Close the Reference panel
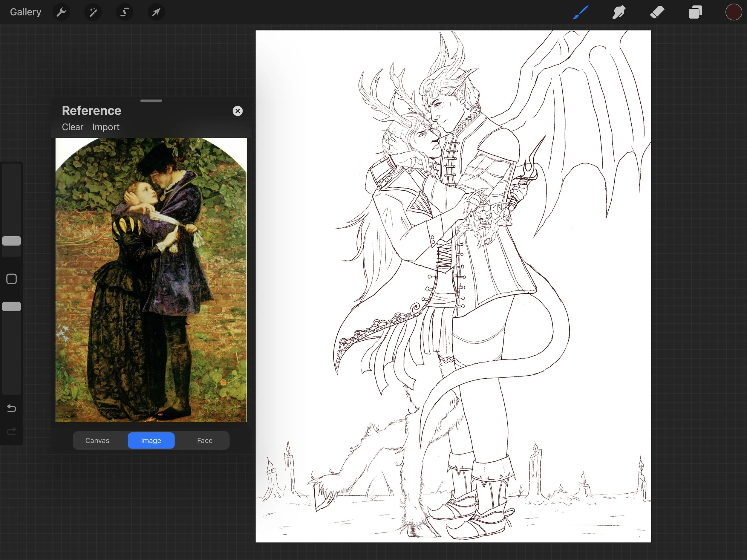Screen dimensions: 747x560 238,111
